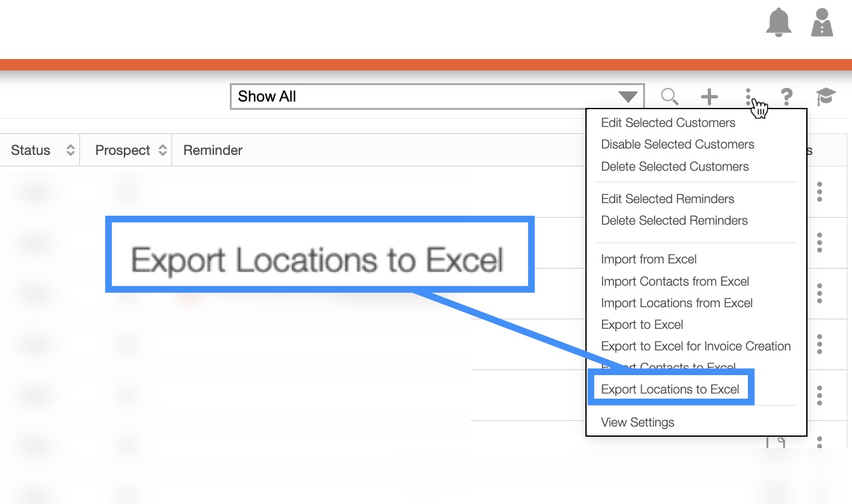Open the first row's three-dot menu

tap(820, 191)
